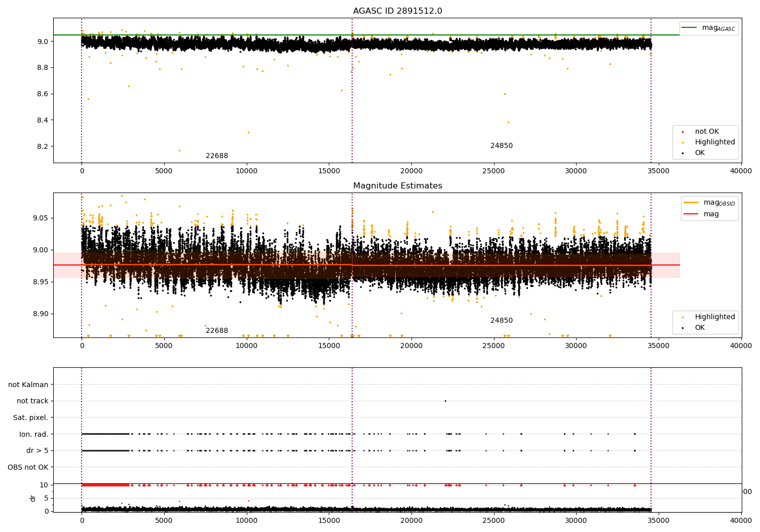Click the title 'AGASC ID 2891512.0'
This screenshot has height=532, width=760.
click(x=397, y=11)
